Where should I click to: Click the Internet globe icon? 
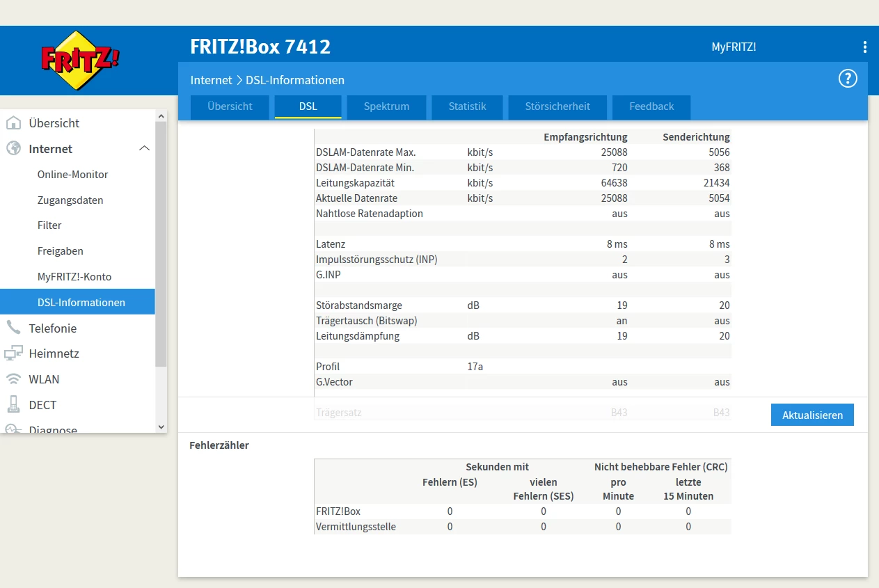pyautogui.click(x=13, y=149)
